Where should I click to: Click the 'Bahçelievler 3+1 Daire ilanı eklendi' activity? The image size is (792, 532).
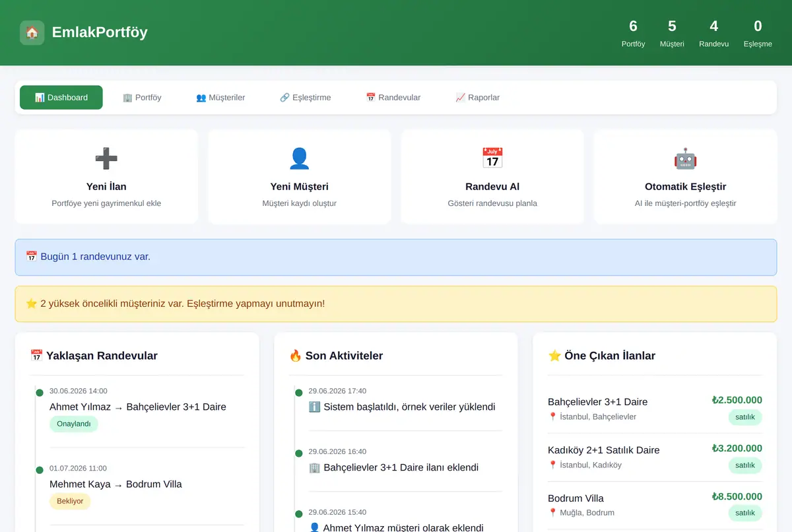[393, 467]
